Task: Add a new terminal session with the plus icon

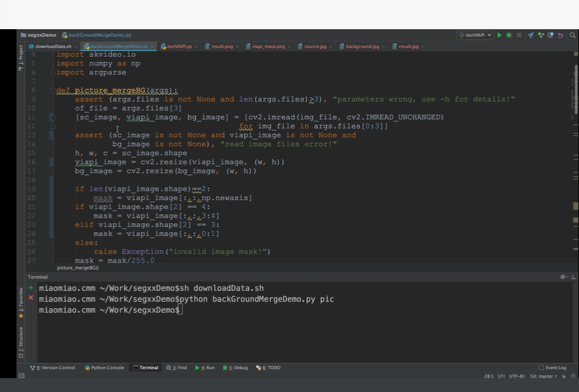Action: [x=31, y=287]
